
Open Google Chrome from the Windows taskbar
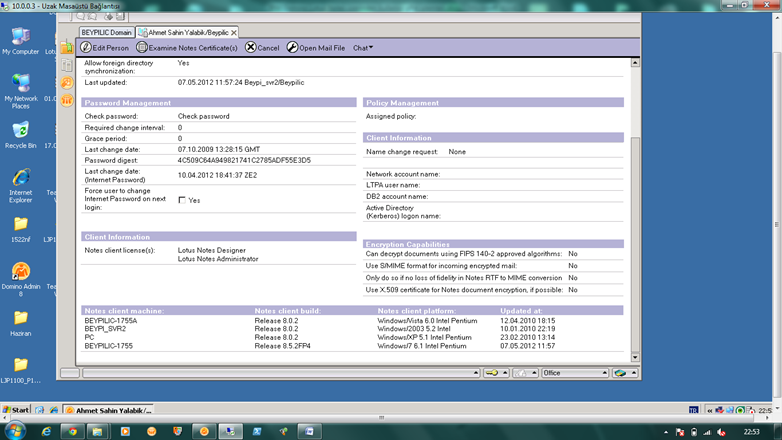pyautogui.click(x=72, y=431)
